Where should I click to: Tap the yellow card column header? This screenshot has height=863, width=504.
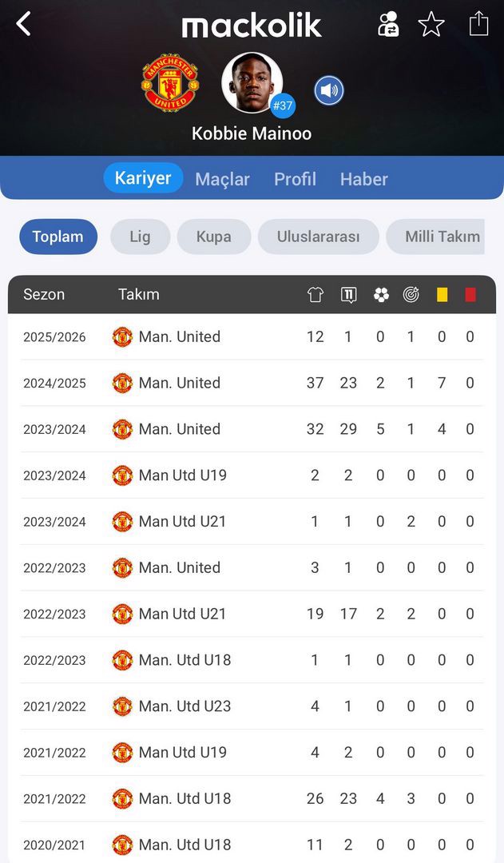[442, 295]
